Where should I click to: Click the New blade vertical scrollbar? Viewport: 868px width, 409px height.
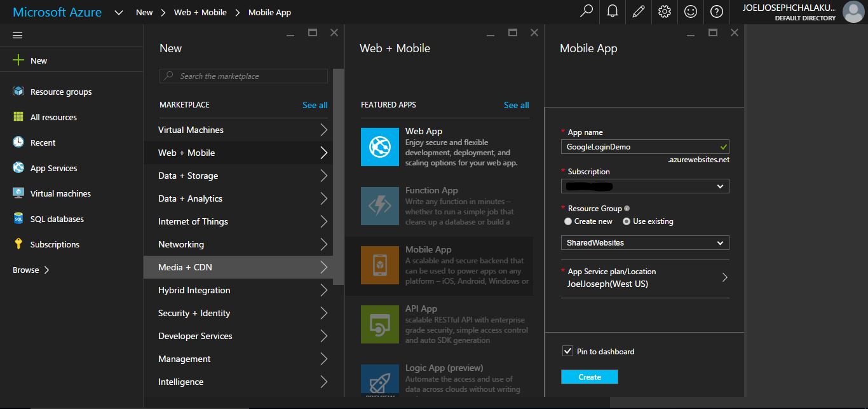pyautogui.click(x=339, y=177)
